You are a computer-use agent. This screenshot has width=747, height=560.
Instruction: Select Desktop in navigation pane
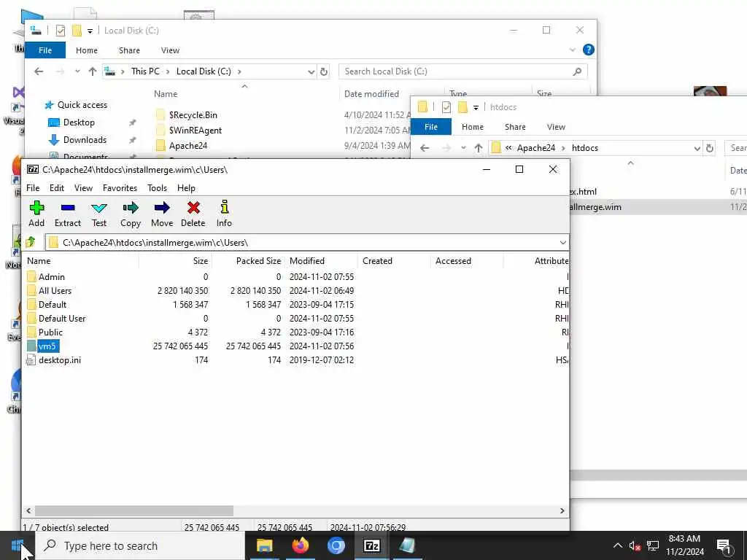[x=79, y=122]
